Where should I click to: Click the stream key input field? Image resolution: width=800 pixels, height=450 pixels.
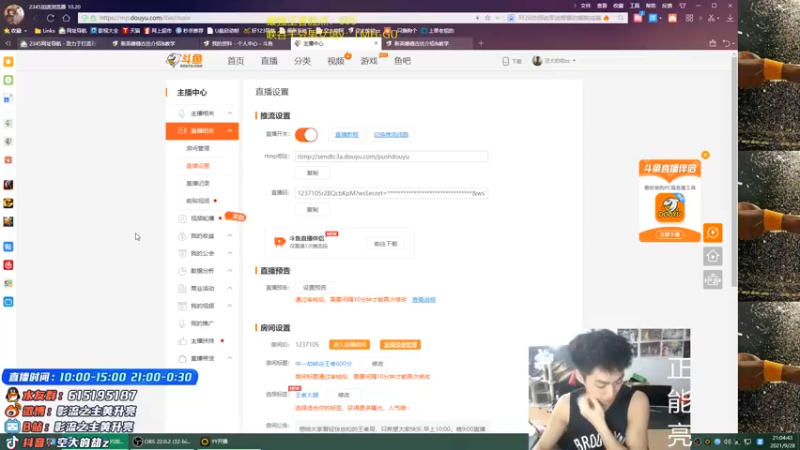(x=391, y=193)
